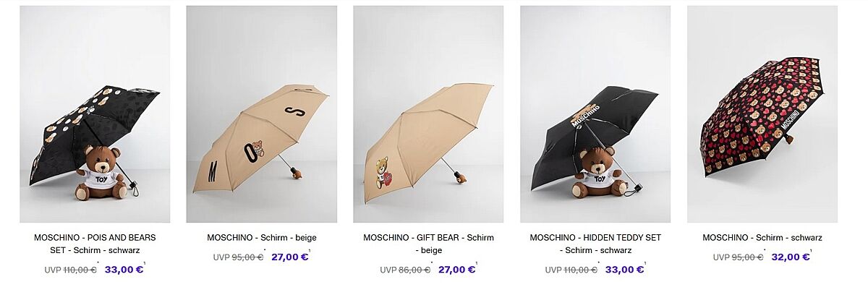Click the UVP 110,00 € under HIDDEN TEDDY SET

571,270
